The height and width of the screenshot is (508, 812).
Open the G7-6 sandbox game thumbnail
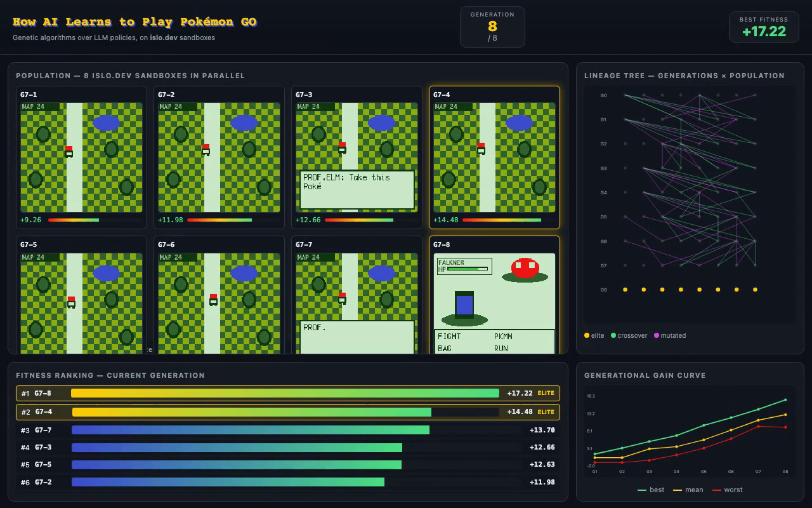pyautogui.click(x=219, y=304)
